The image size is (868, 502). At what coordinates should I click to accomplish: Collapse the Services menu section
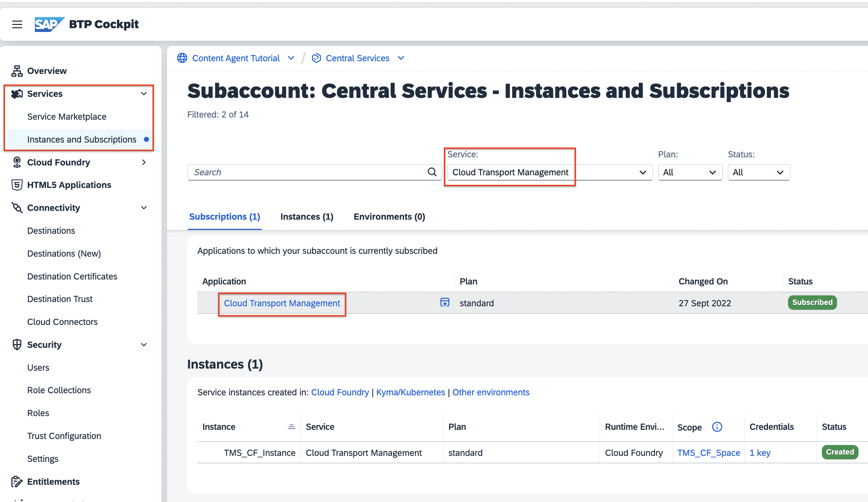coord(144,94)
